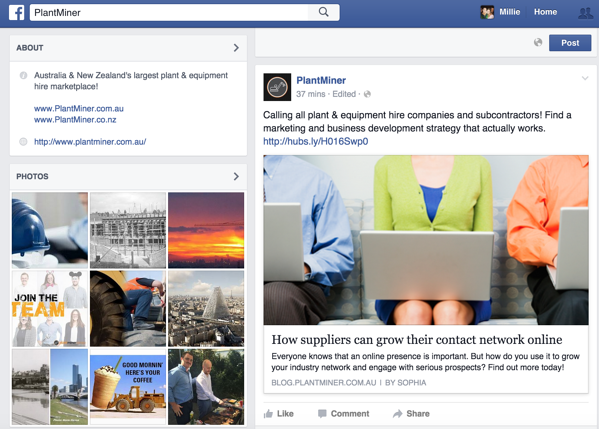The width and height of the screenshot is (599, 429).
Task: Expand the Photos section chevron
Action: (x=236, y=176)
